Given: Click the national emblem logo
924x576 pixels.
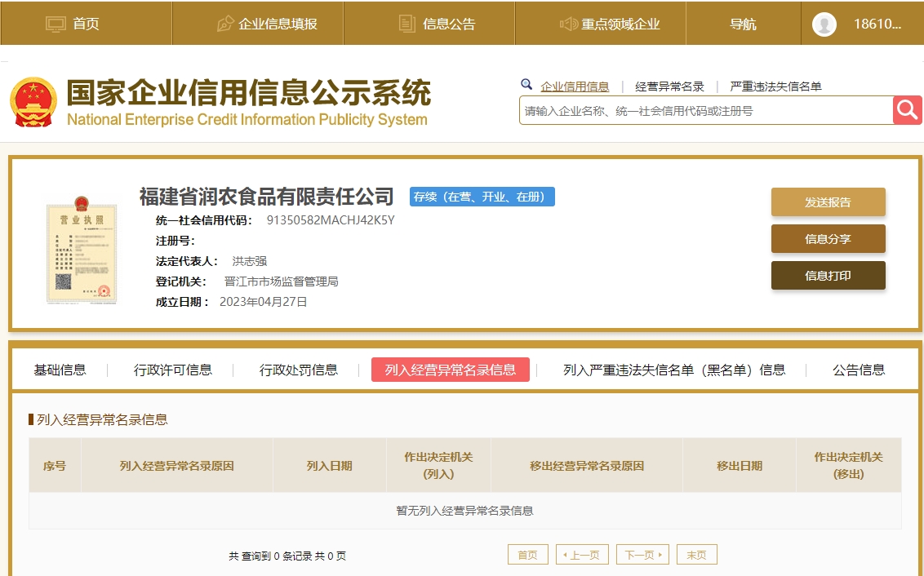Looking at the screenshot, I should [x=33, y=103].
